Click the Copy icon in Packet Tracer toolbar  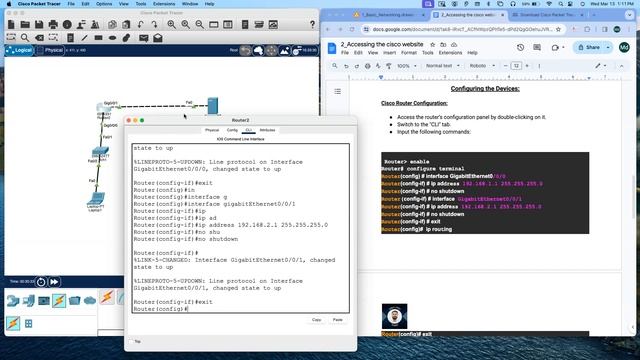(x=112, y=24)
